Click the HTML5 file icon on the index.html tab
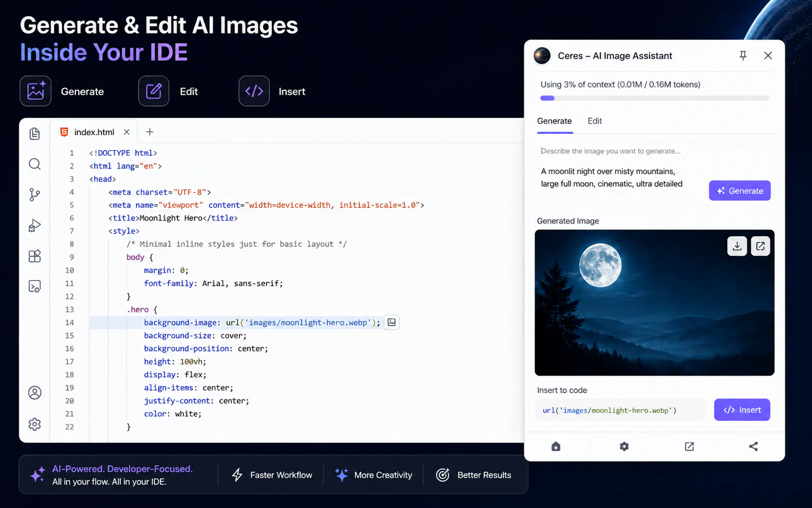This screenshot has width=812, height=508. [64, 132]
